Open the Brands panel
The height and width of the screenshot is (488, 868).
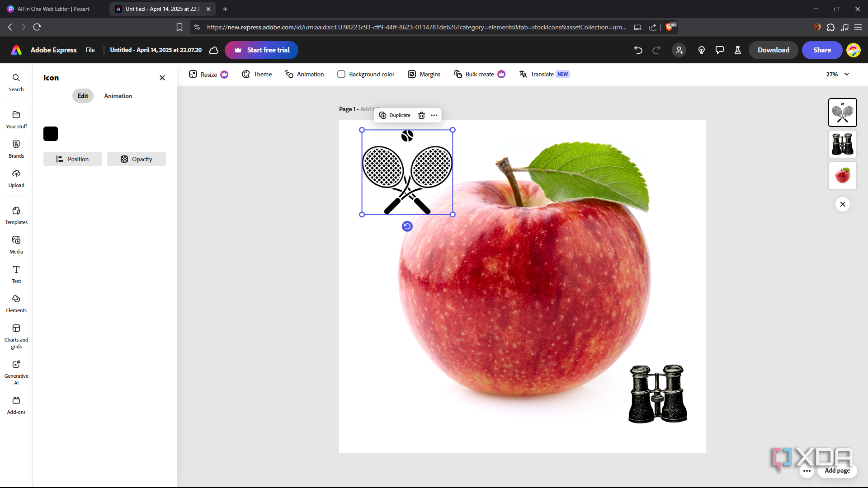coord(16,149)
